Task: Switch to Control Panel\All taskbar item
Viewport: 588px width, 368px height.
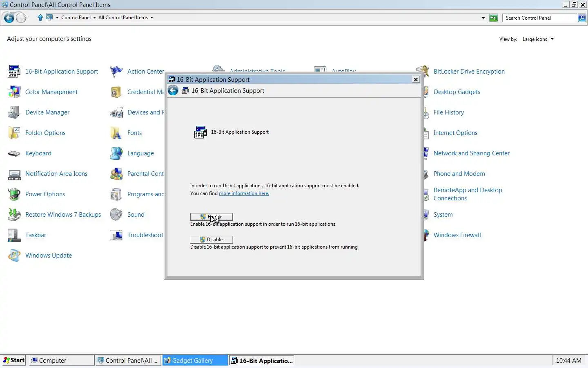Action: [x=128, y=360]
